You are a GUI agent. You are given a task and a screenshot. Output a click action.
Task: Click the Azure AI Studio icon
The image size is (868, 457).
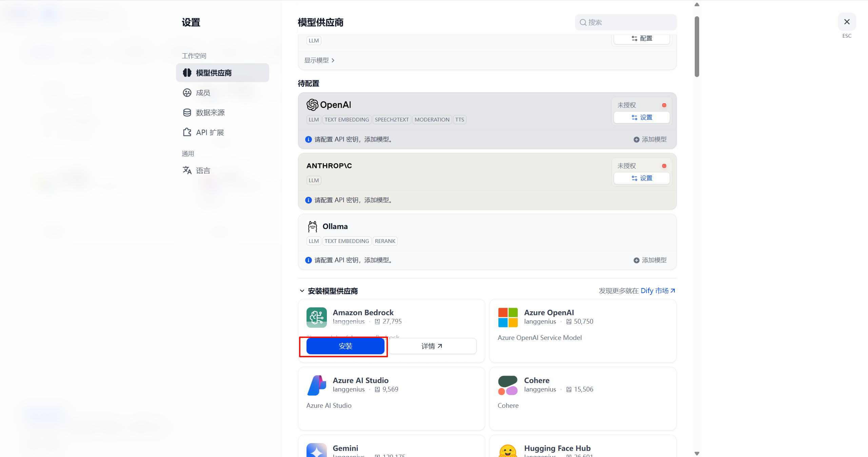click(316, 385)
